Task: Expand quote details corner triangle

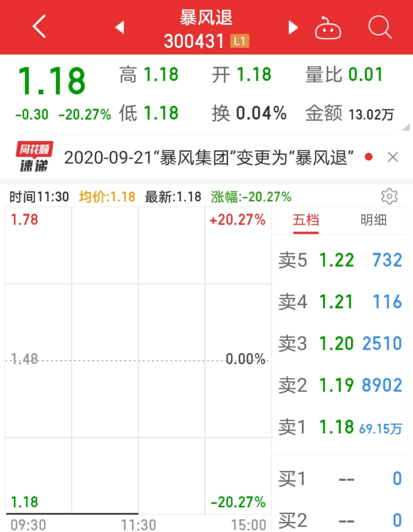Action: (406, 127)
